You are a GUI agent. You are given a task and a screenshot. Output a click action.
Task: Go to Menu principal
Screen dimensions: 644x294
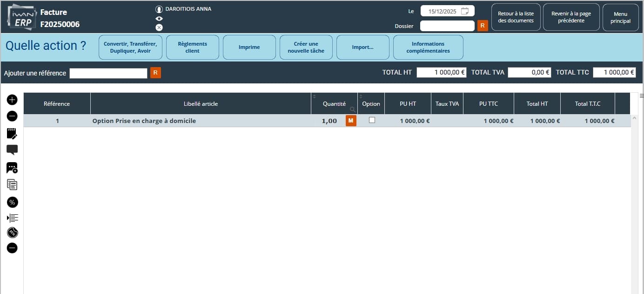(x=621, y=17)
